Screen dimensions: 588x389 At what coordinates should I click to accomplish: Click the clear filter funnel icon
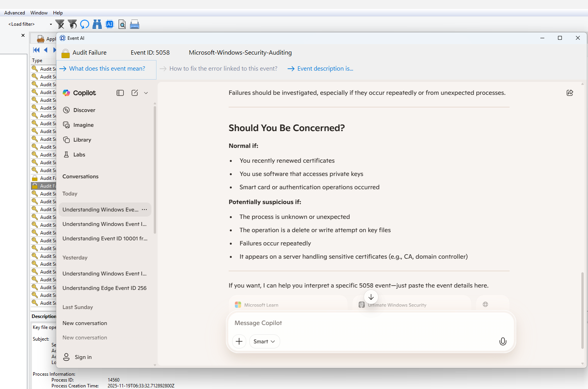(x=60, y=25)
